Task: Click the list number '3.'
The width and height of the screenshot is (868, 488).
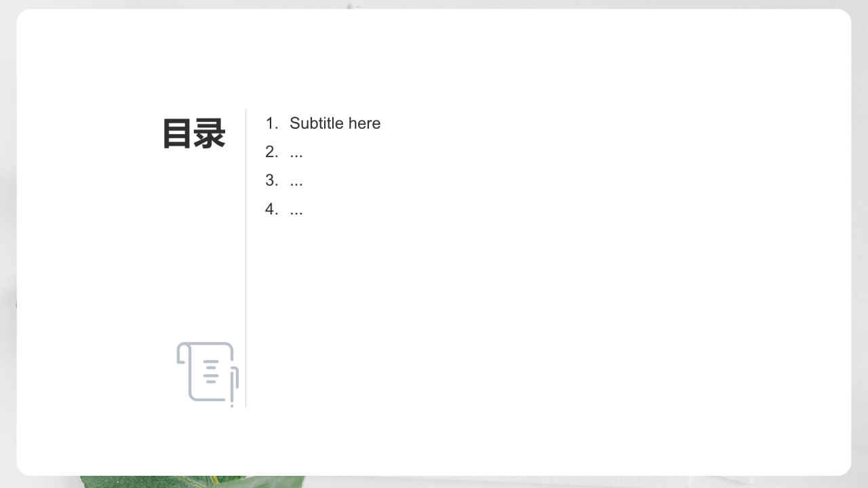Action: point(271,180)
